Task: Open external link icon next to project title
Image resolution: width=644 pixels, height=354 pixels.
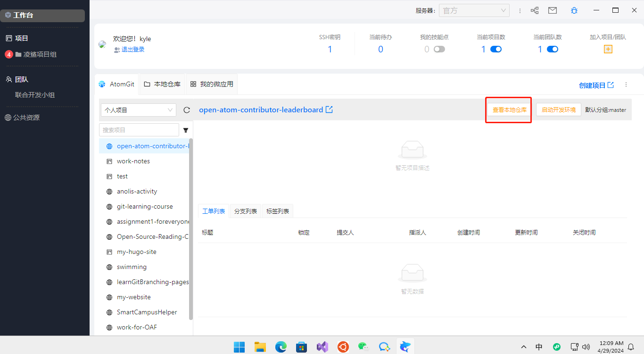Action: (x=330, y=110)
